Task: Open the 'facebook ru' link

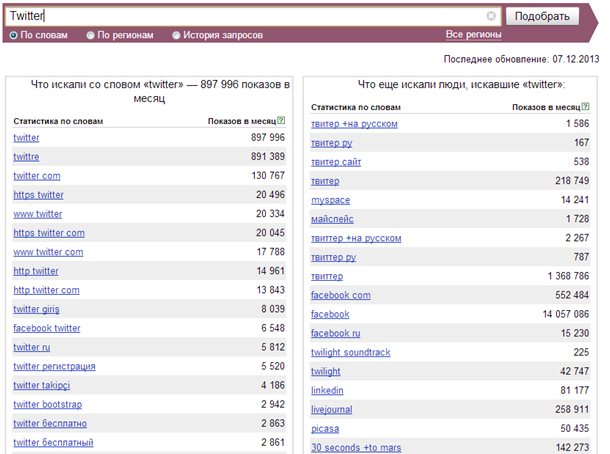Action: [x=336, y=334]
